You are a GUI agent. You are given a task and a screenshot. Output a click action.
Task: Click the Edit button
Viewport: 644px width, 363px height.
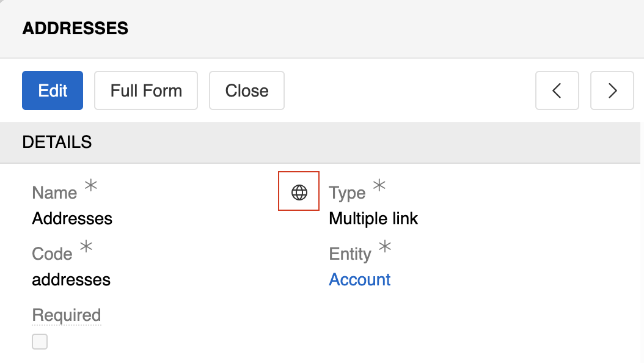click(53, 90)
